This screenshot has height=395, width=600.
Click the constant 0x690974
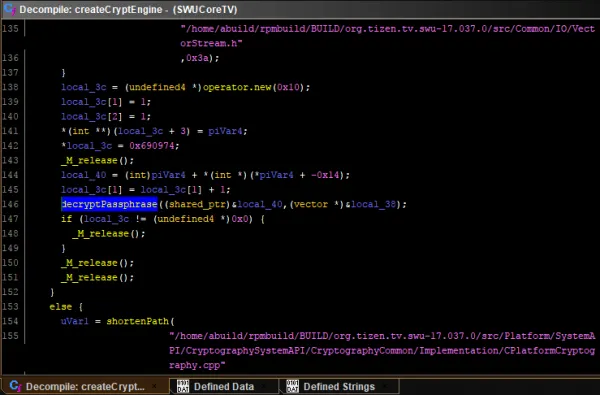click(152, 146)
